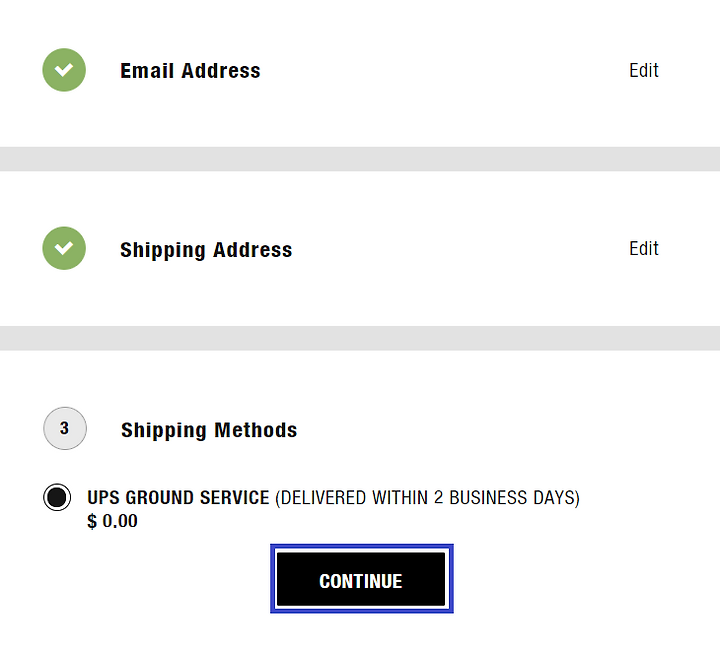Click the blue focus border around Continue
The height and width of the screenshot is (649, 720).
(x=361, y=547)
